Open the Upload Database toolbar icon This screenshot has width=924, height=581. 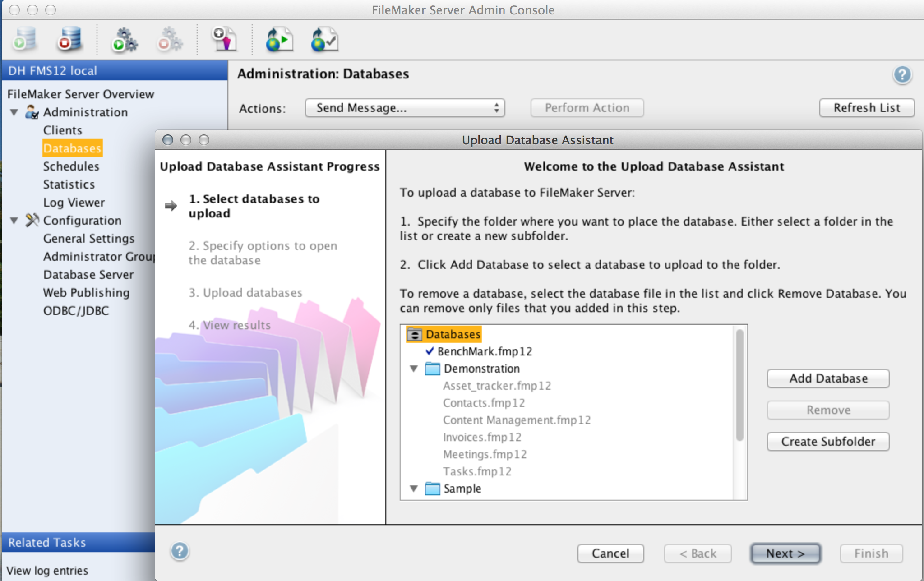(x=224, y=39)
